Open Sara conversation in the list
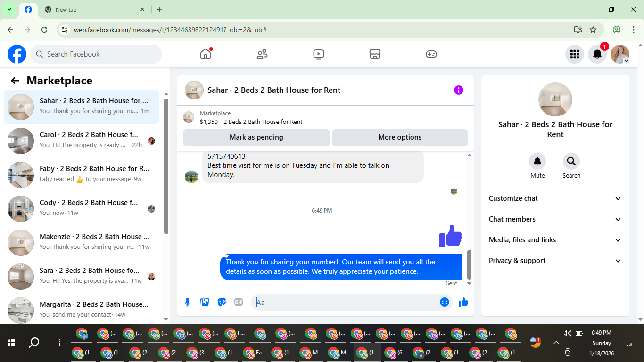The image size is (644, 362). coord(82,277)
